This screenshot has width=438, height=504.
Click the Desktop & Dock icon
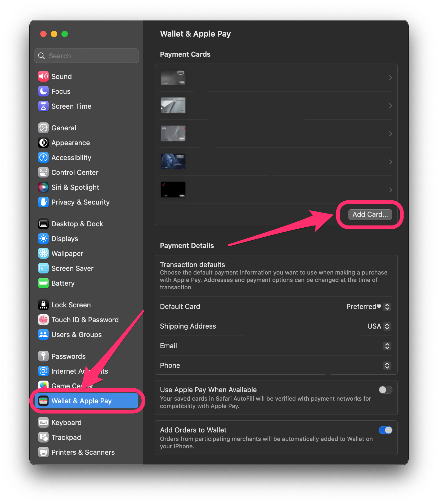pyautogui.click(x=43, y=224)
